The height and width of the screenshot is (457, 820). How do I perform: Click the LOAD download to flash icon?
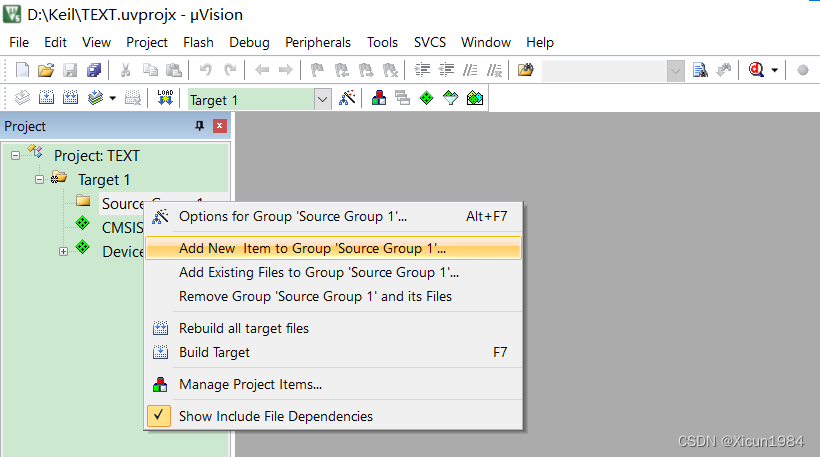[x=165, y=98]
